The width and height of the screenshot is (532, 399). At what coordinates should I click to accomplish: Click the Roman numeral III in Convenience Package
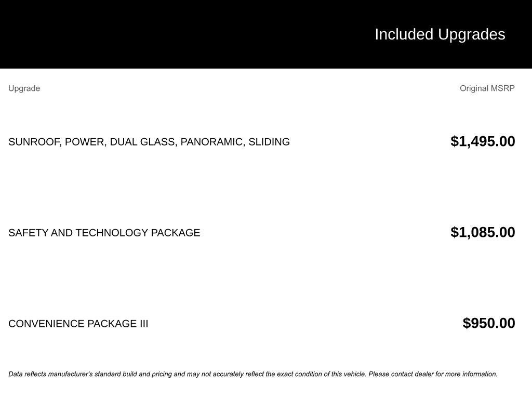point(143,324)
